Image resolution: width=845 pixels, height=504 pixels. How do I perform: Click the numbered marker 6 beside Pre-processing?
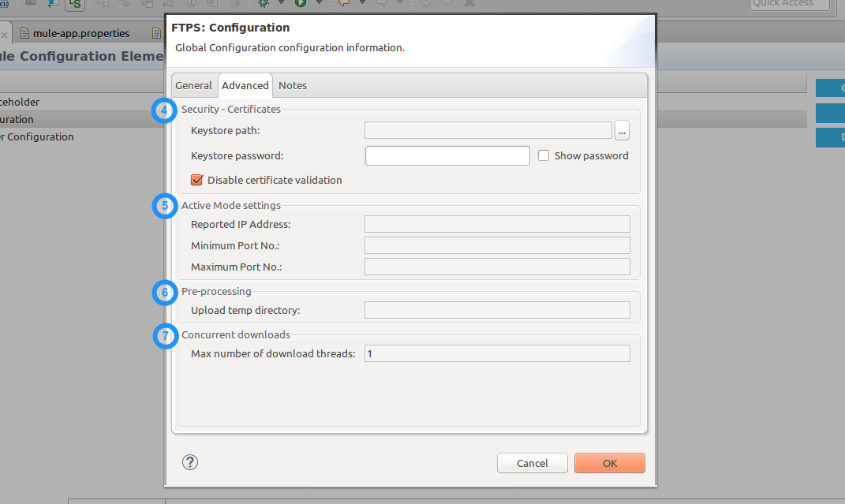(x=164, y=293)
